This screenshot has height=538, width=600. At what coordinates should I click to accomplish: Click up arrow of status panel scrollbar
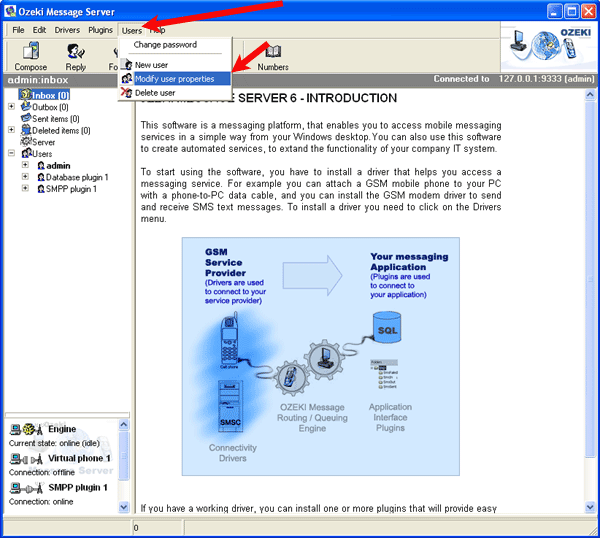(124, 424)
